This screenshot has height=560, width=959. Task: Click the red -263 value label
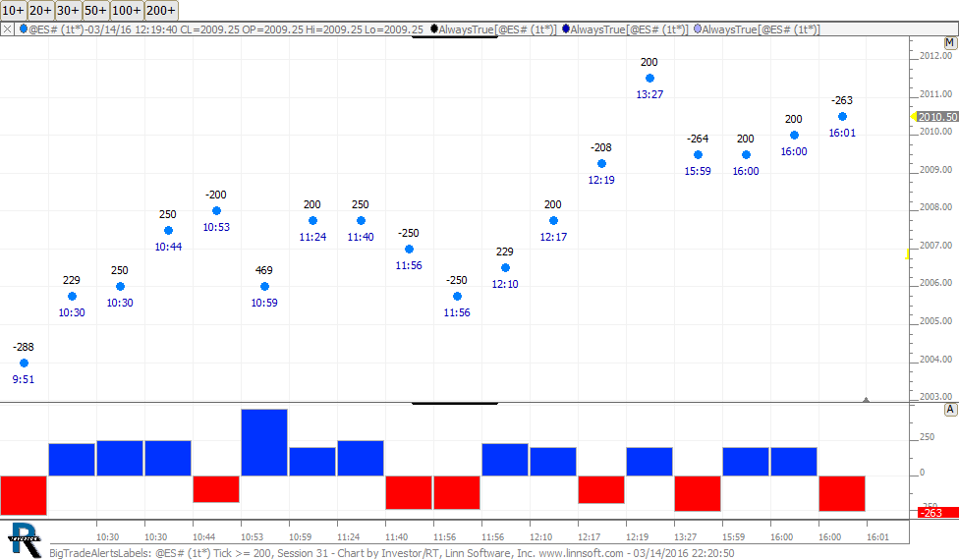click(930, 513)
